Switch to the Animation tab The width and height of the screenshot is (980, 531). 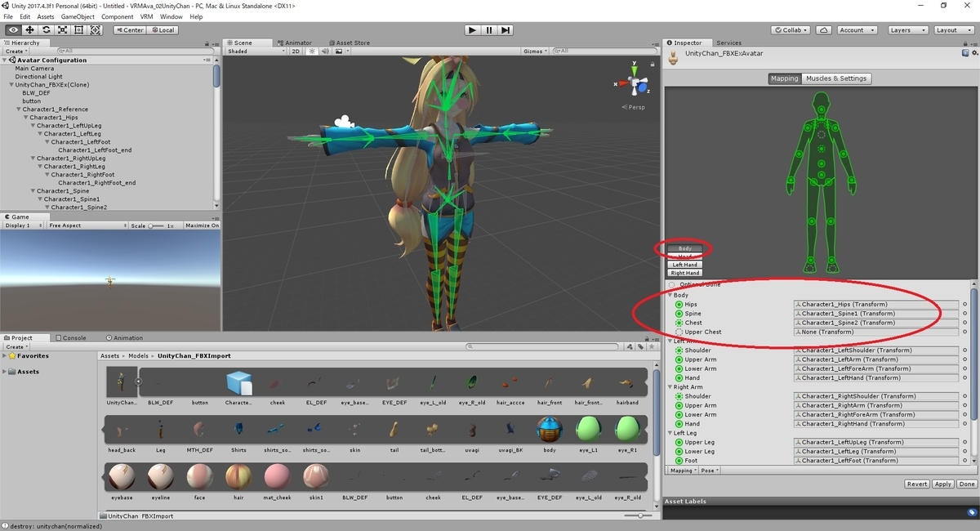pyautogui.click(x=124, y=337)
